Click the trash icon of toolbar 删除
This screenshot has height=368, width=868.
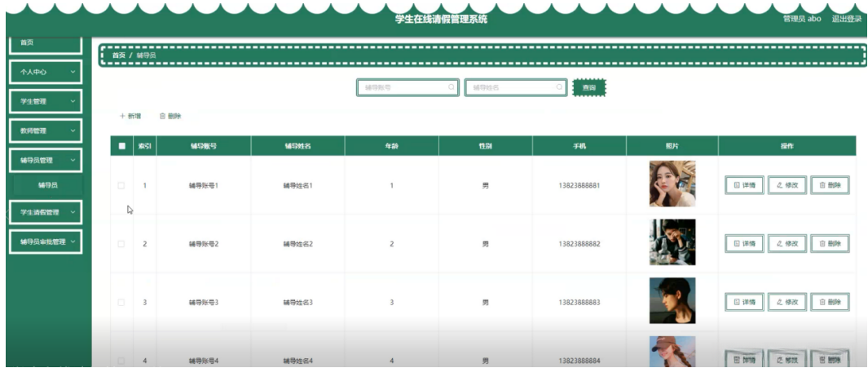[162, 117]
